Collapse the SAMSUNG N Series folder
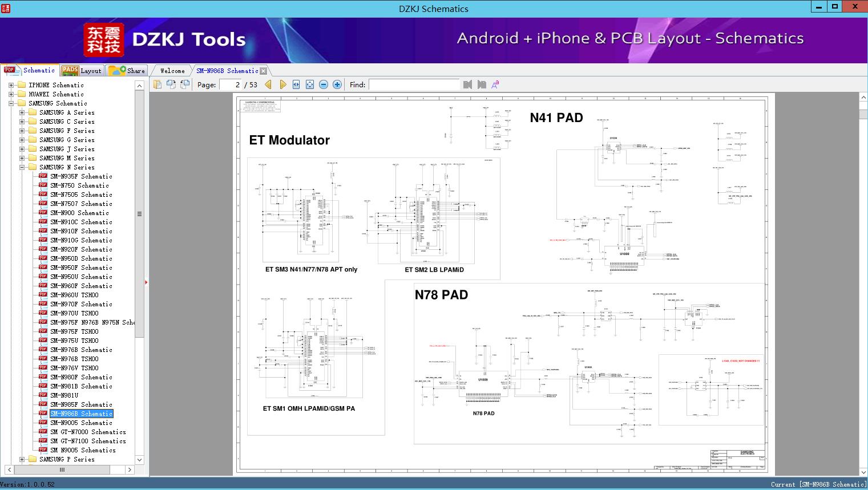 pyautogui.click(x=22, y=167)
